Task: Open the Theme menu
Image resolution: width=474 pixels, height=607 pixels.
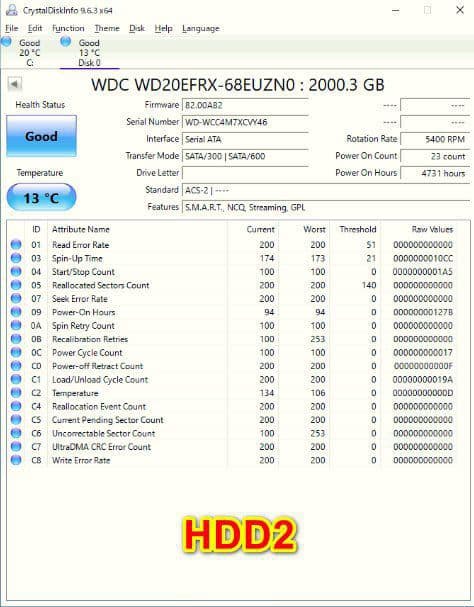Action: coord(107,28)
